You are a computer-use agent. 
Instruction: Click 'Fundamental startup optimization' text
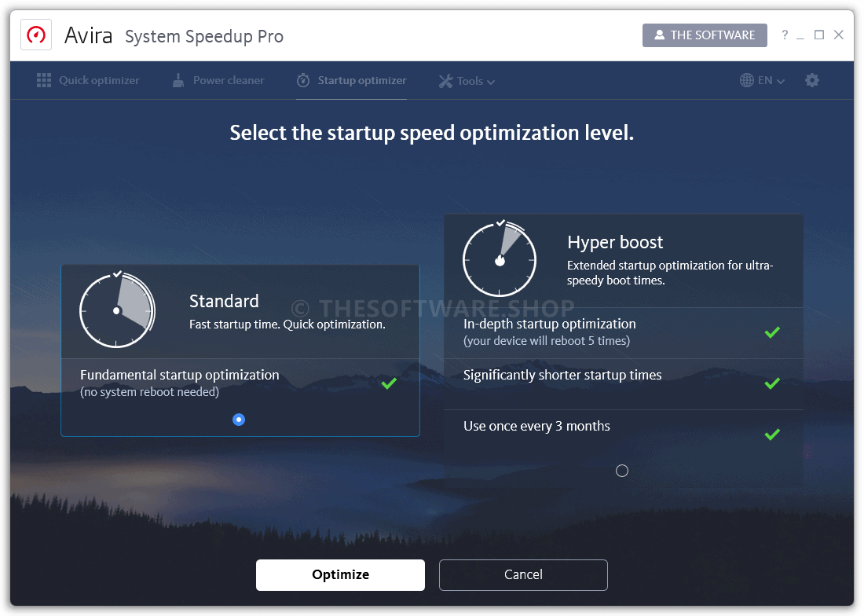point(180,376)
